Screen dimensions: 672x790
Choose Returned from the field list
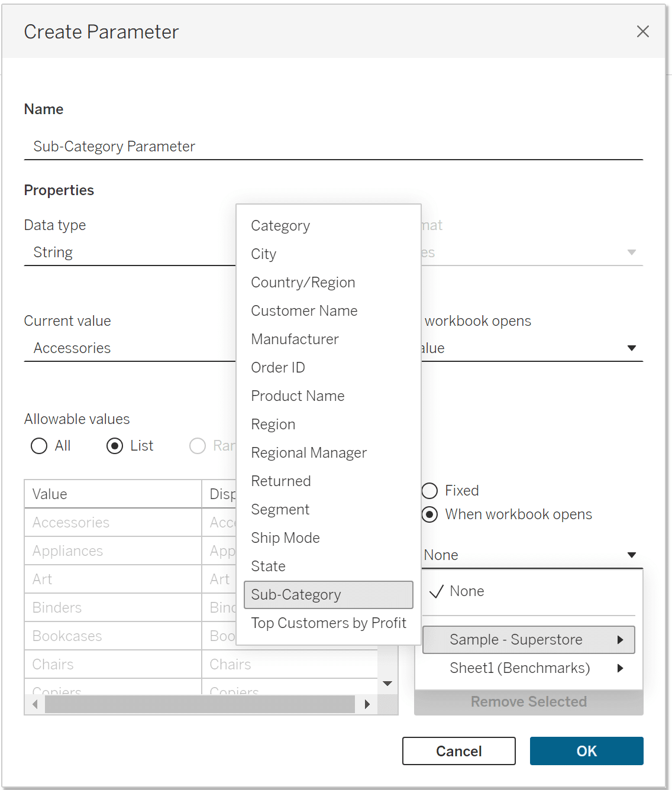(328, 481)
